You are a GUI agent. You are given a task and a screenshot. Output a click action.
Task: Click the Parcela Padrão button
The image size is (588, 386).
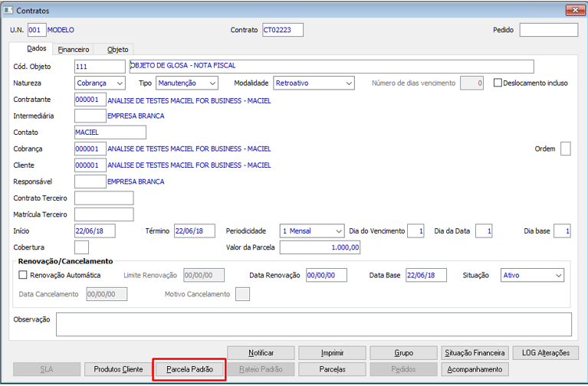(190, 369)
